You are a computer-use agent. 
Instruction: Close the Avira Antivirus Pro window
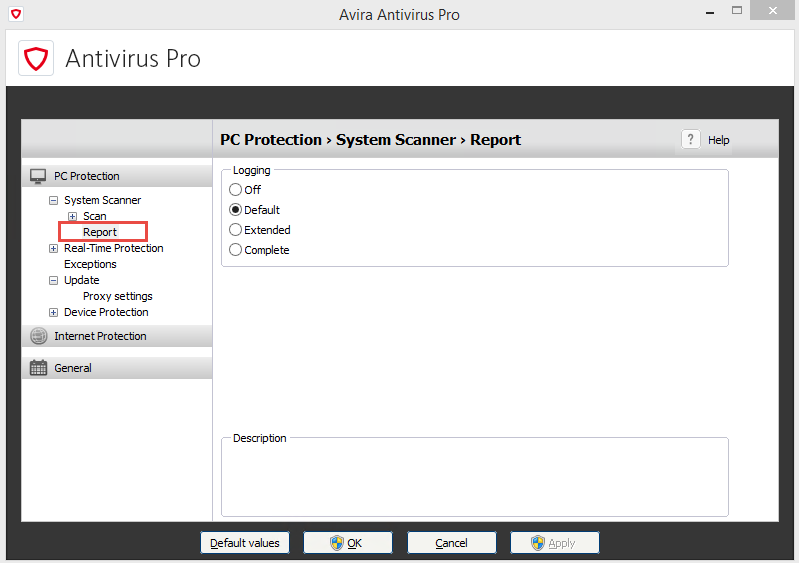[x=773, y=10]
